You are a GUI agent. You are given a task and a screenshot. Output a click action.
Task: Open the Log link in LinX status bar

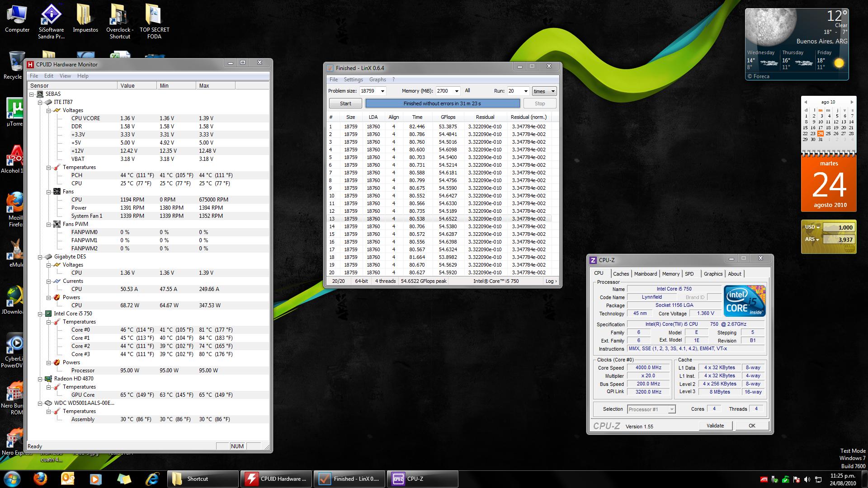(551, 281)
